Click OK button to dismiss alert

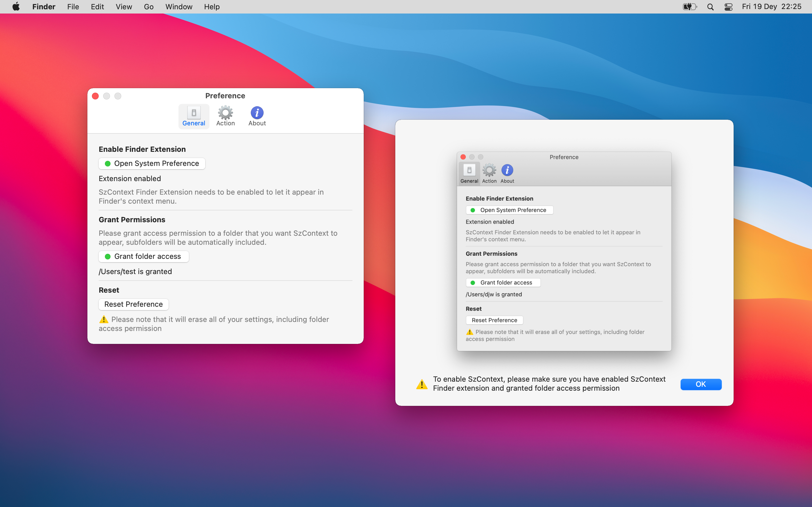point(701,384)
